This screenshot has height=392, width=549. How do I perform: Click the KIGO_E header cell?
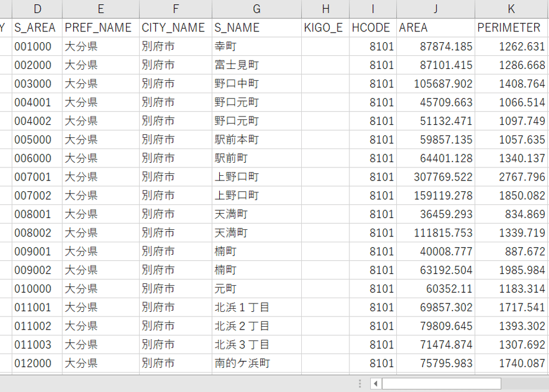326,28
